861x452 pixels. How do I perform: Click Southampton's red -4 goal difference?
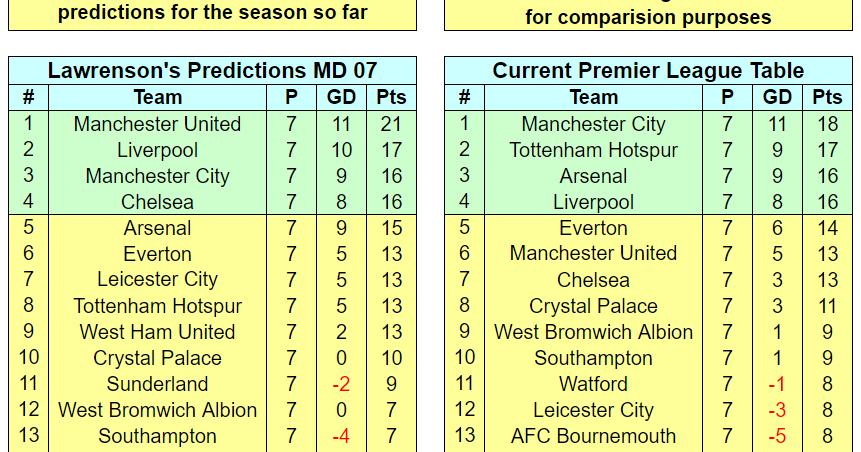click(341, 436)
